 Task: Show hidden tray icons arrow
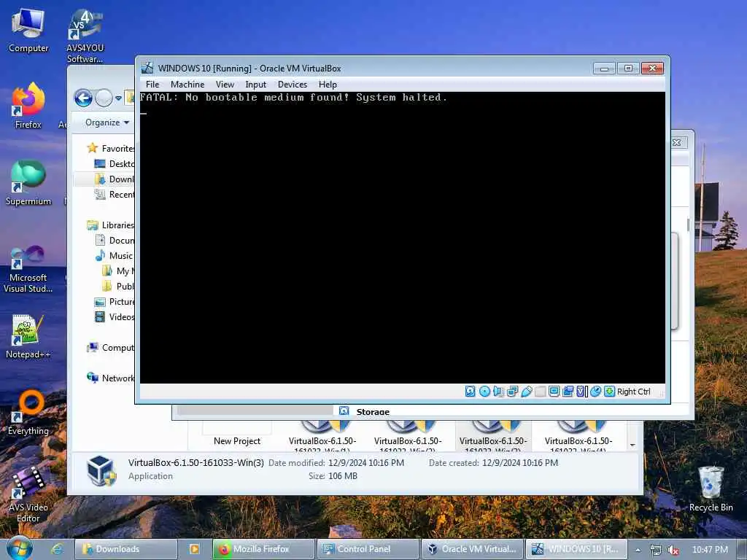pyautogui.click(x=638, y=550)
